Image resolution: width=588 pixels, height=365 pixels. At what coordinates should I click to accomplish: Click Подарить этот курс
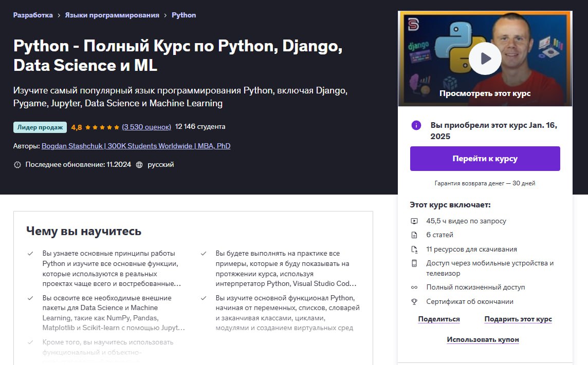pos(518,319)
